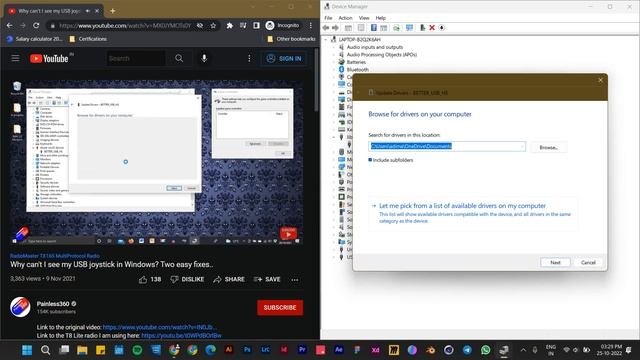Open Chrome three-dot menu
The height and width of the screenshot is (360, 640).
(x=311, y=25)
